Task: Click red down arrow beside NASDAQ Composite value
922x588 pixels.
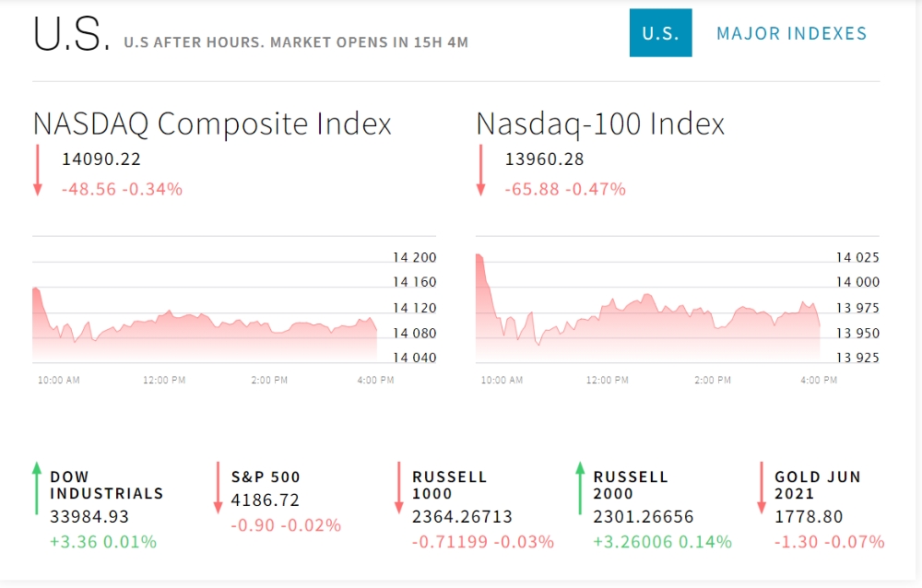Action: click(38, 170)
